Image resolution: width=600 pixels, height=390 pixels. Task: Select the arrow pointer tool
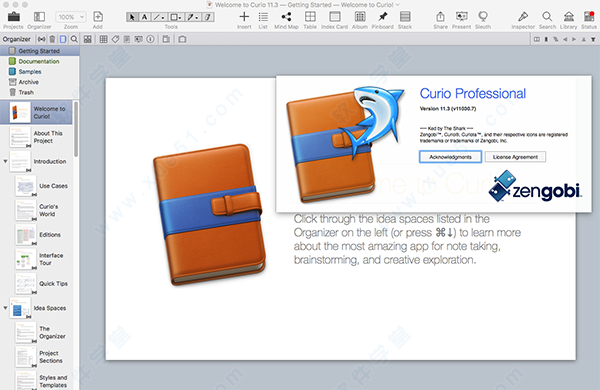tap(132, 17)
